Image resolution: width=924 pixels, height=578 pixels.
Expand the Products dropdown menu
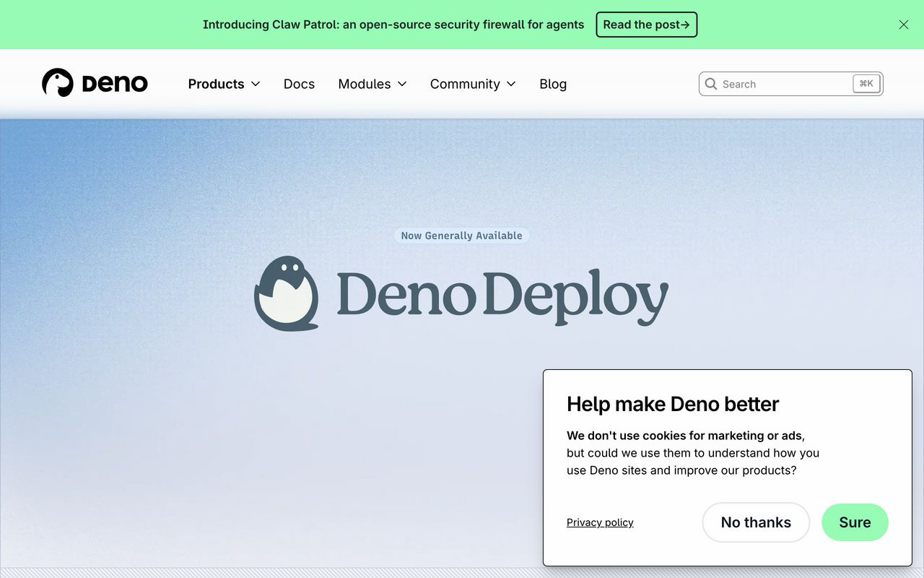point(224,84)
